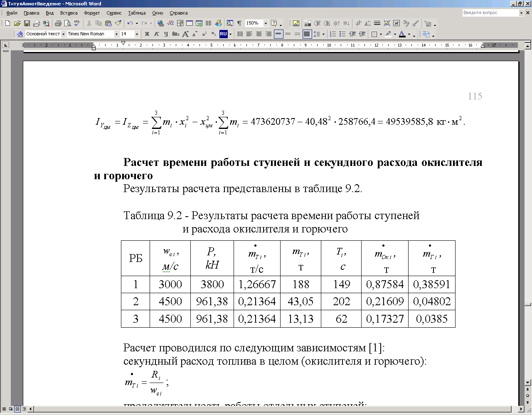Screen dimensions: 532x415
Task: Insert hyperlink globe icon
Action: pos(160,23)
